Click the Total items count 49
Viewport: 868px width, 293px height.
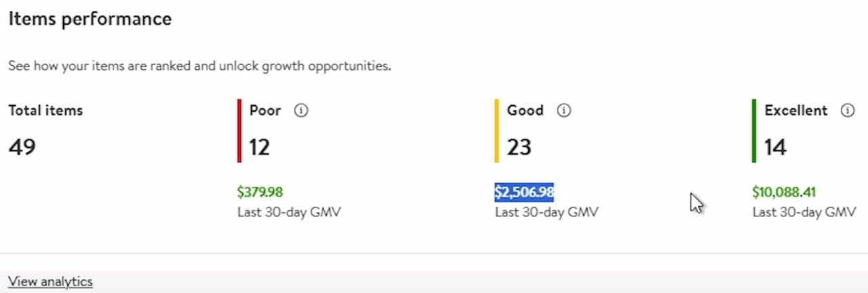click(22, 146)
